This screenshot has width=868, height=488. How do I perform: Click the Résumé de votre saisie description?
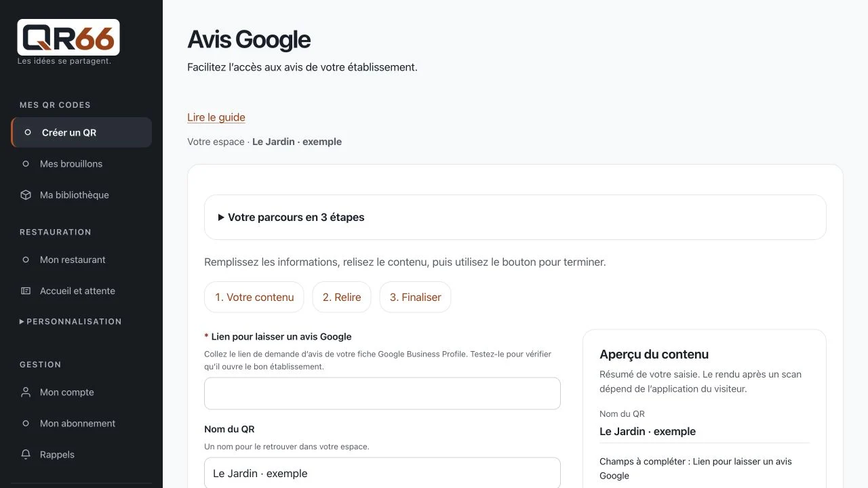tap(701, 382)
